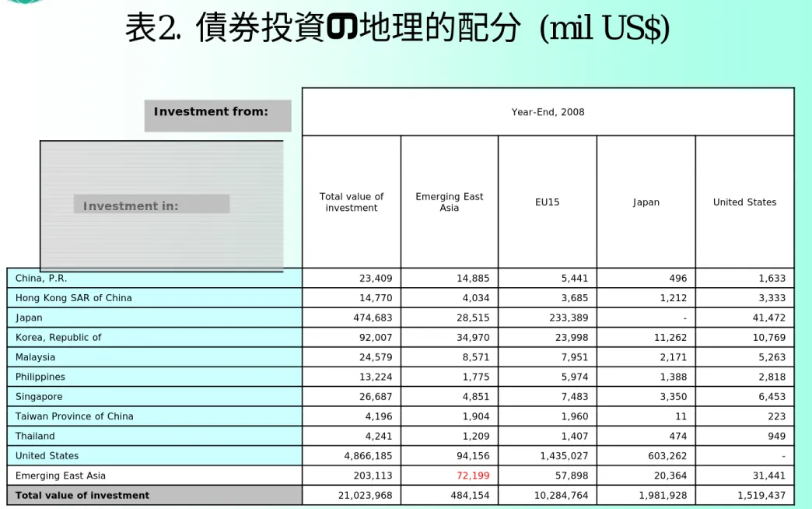Click the value 6,453 in Singapore row
The width and height of the screenshot is (812, 509).
click(772, 396)
